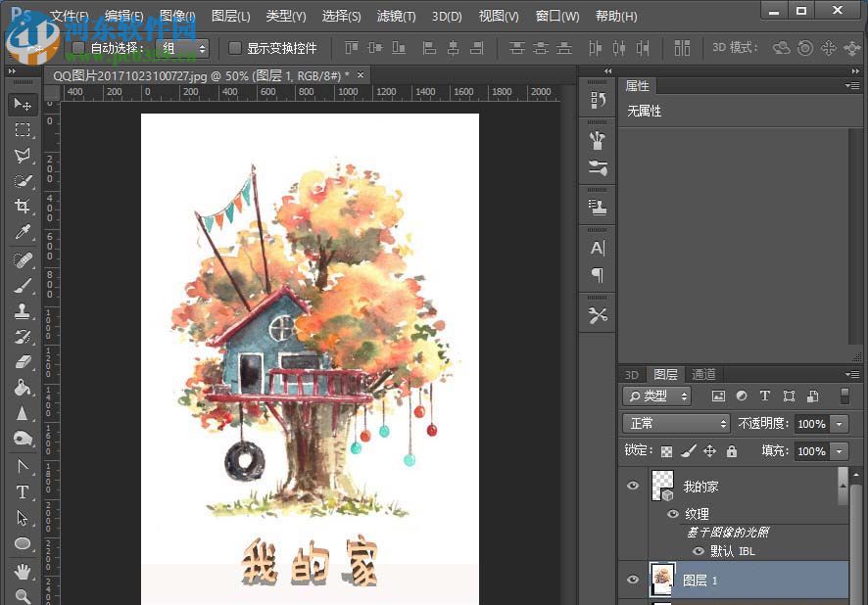This screenshot has width=868, height=605.
Task: Open the 类型 layer filter dropdown
Action: tap(657, 396)
